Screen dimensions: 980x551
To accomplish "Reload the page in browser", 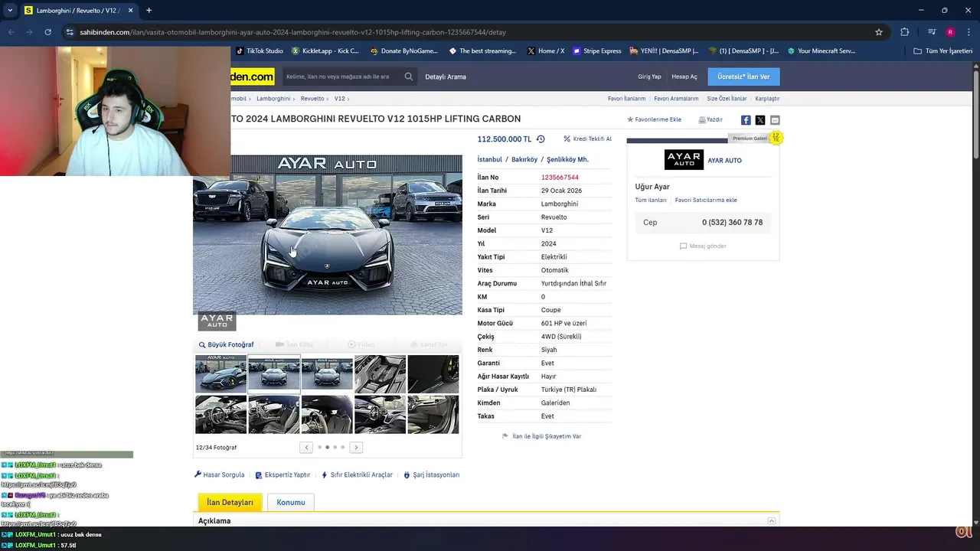I will point(47,32).
